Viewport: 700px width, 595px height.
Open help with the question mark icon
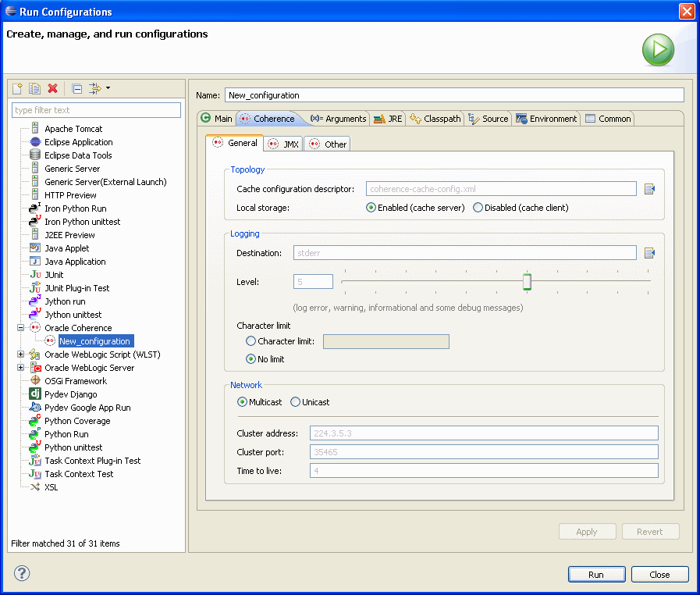click(22, 574)
